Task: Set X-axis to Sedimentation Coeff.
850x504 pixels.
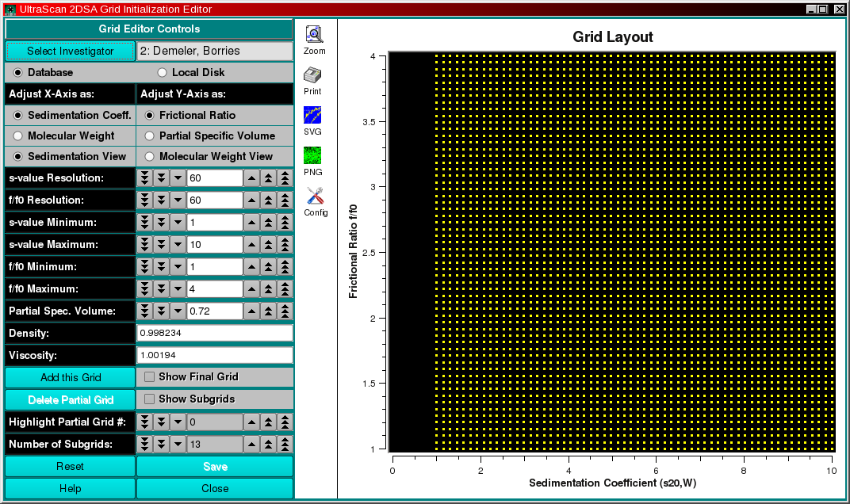Action: click(x=18, y=116)
